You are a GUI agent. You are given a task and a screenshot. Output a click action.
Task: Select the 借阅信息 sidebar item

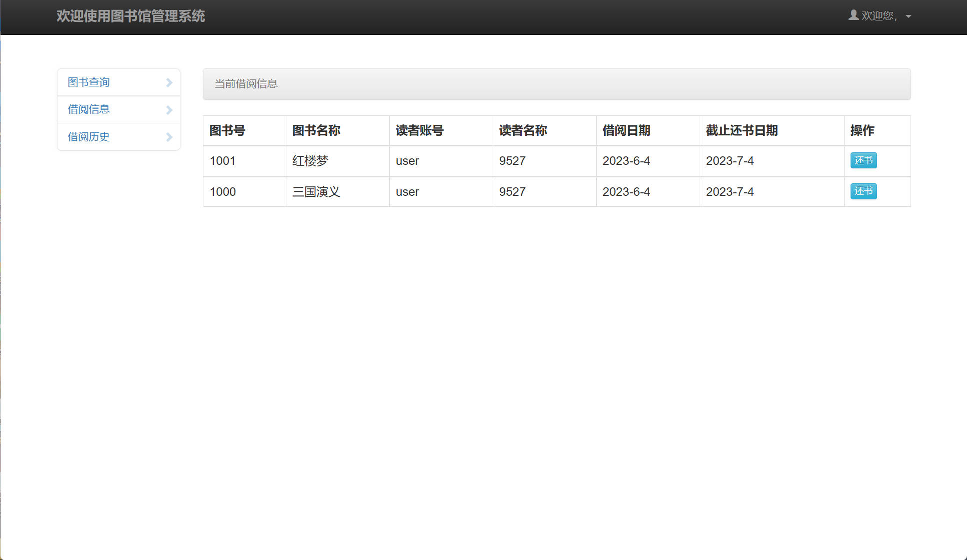[x=89, y=109]
